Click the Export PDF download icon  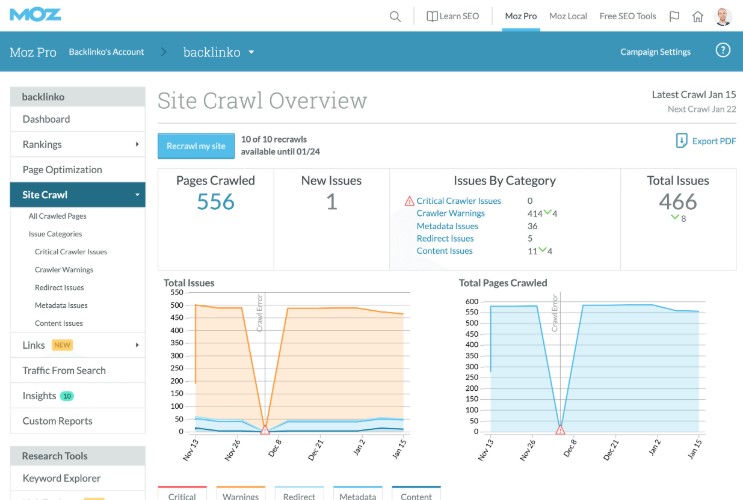click(681, 141)
